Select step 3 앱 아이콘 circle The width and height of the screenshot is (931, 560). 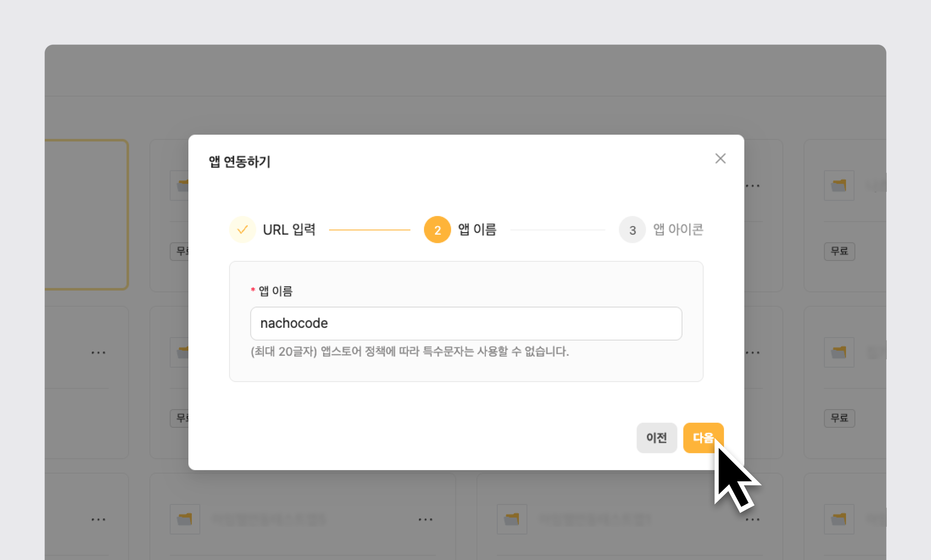point(632,229)
